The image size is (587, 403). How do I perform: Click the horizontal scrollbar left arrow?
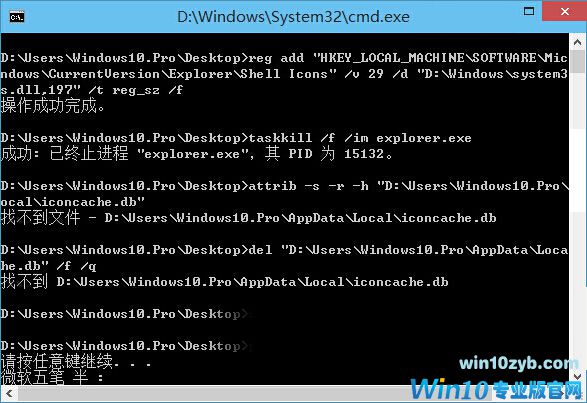tap(9, 394)
